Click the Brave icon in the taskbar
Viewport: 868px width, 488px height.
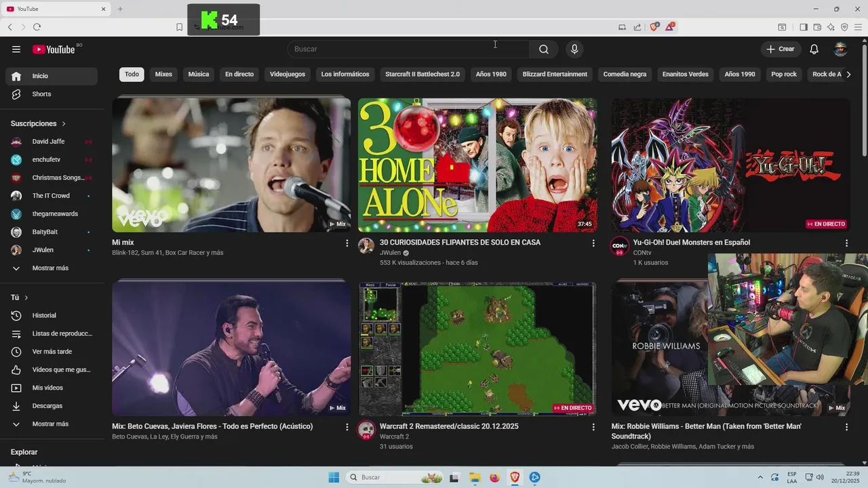[515, 477]
